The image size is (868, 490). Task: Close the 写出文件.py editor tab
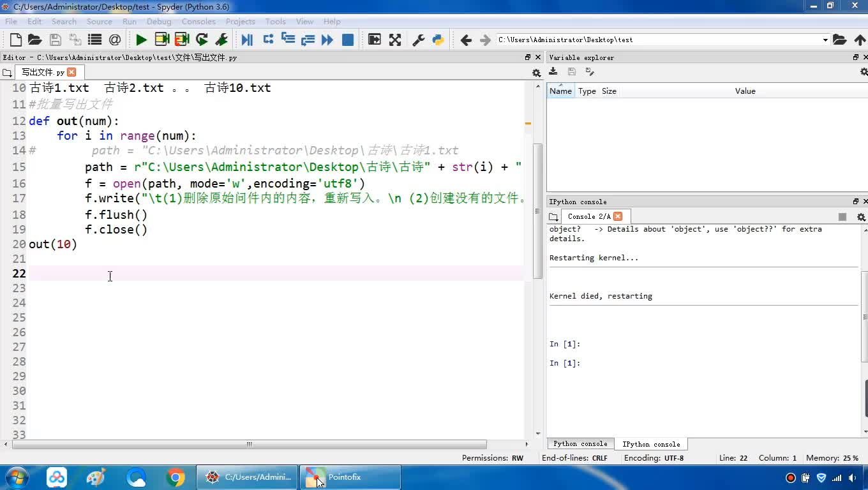click(71, 72)
